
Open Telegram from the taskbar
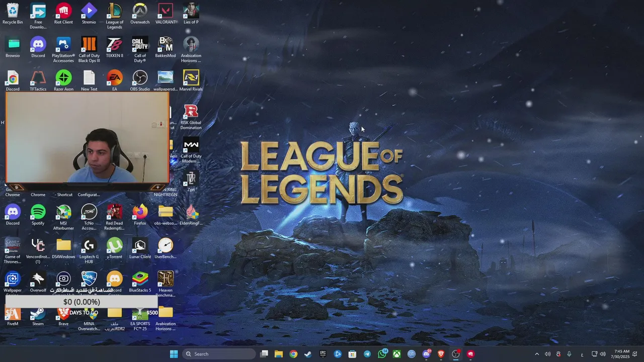(x=367, y=354)
